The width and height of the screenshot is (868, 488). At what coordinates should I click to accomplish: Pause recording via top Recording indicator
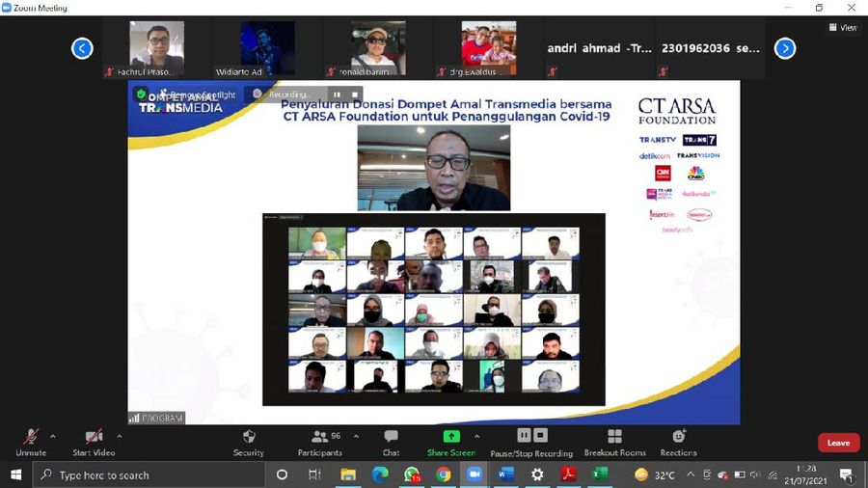pyautogui.click(x=337, y=95)
